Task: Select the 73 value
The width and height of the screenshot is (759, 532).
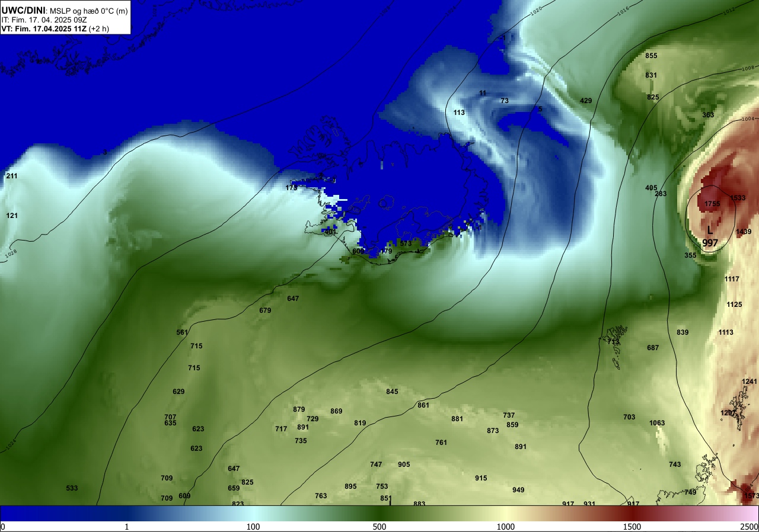Action: tap(505, 101)
